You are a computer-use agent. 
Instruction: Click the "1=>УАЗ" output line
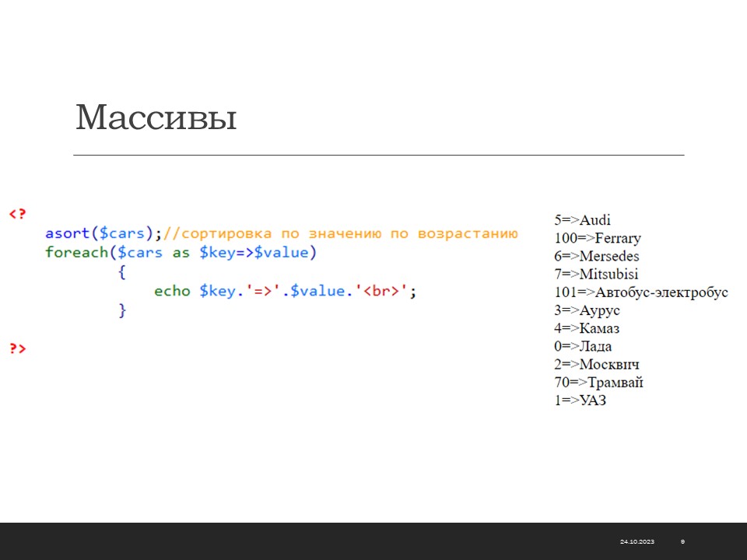pos(580,401)
